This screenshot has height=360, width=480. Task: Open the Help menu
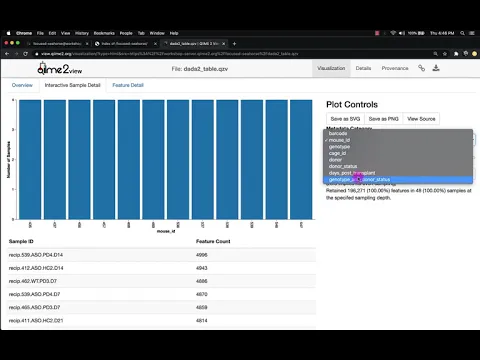(174, 33)
